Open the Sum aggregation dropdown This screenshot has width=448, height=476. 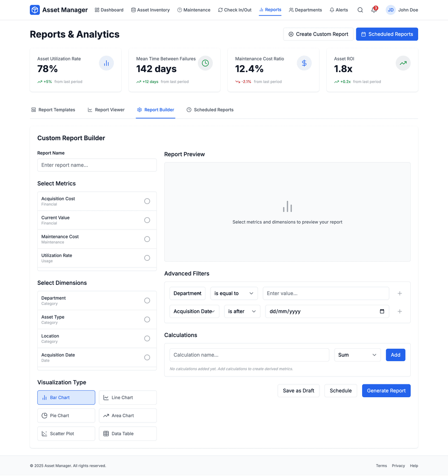coord(357,355)
